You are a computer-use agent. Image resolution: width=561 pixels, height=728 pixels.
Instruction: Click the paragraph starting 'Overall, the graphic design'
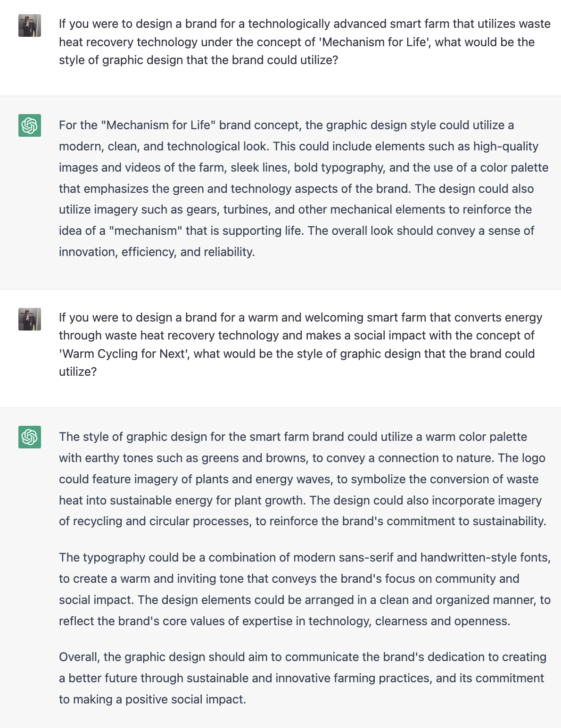303,678
